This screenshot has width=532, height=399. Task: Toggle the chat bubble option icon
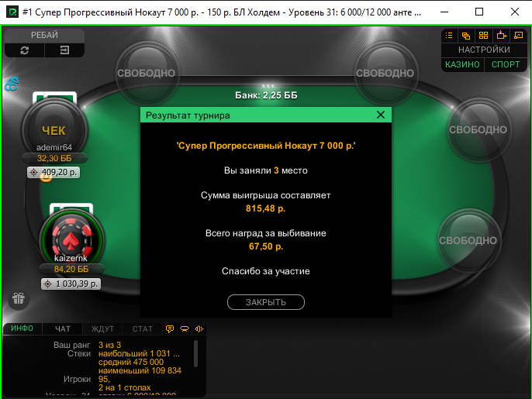click(x=170, y=328)
